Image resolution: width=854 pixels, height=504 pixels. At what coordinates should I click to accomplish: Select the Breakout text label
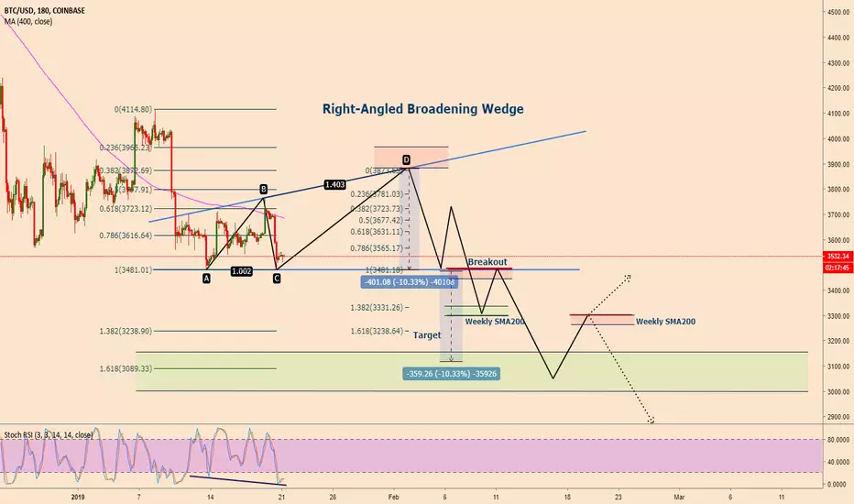[x=487, y=262]
